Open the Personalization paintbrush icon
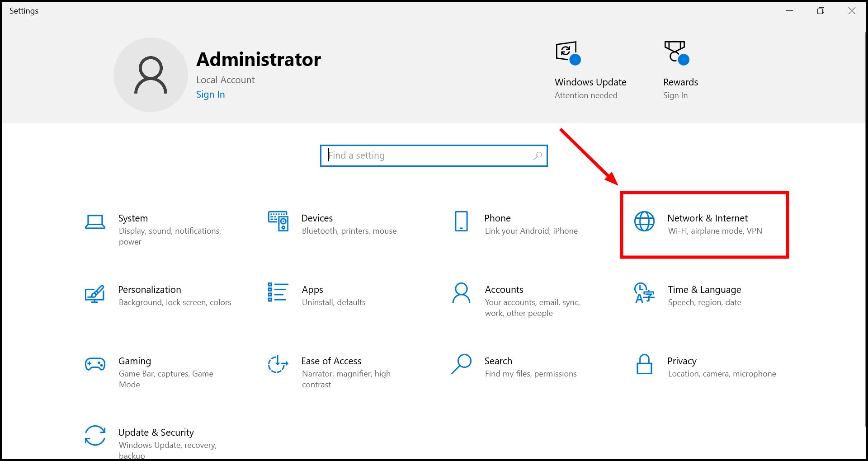Screen dimensions: 868x461 [95, 294]
